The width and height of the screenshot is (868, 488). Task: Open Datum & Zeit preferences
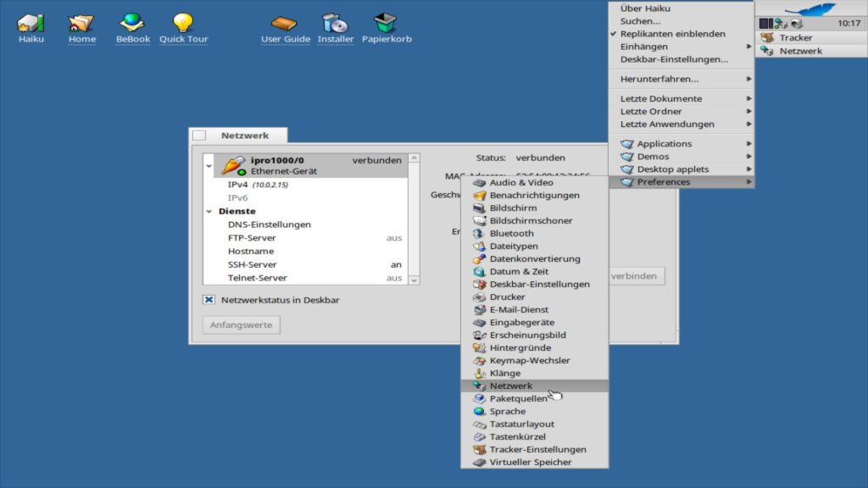tap(535, 272)
